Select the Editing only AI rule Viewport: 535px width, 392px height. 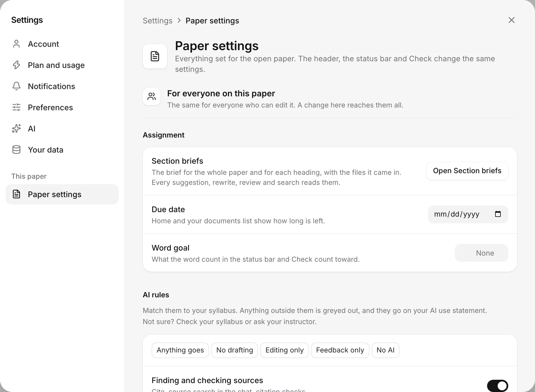[284, 350]
